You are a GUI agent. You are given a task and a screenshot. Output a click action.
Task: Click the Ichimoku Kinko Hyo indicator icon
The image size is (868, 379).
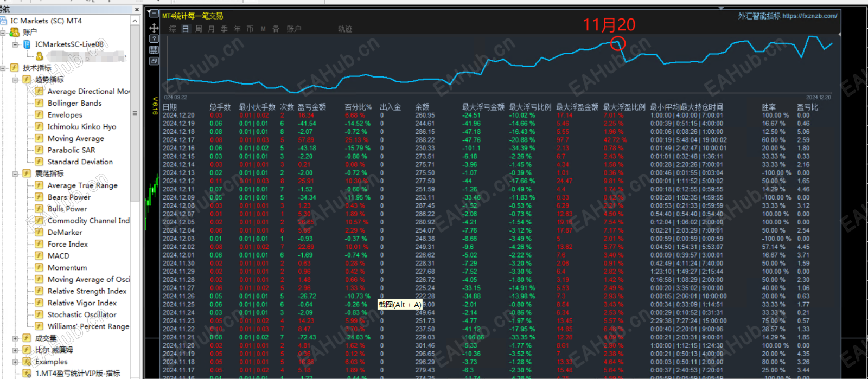(x=39, y=126)
